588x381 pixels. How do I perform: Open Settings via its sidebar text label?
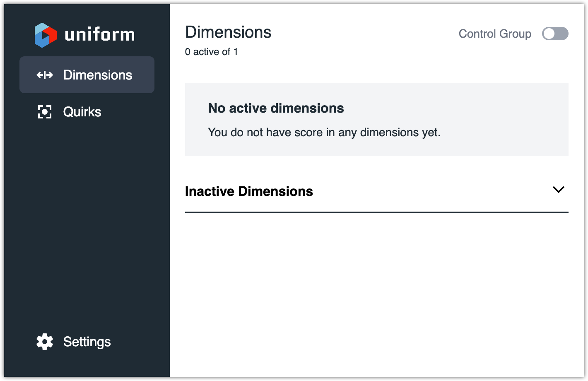tap(87, 342)
